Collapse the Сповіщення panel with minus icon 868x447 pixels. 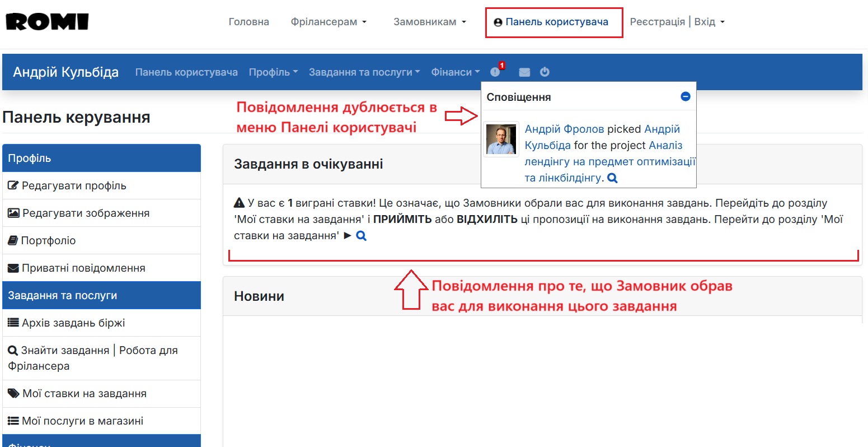coord(685,96)
